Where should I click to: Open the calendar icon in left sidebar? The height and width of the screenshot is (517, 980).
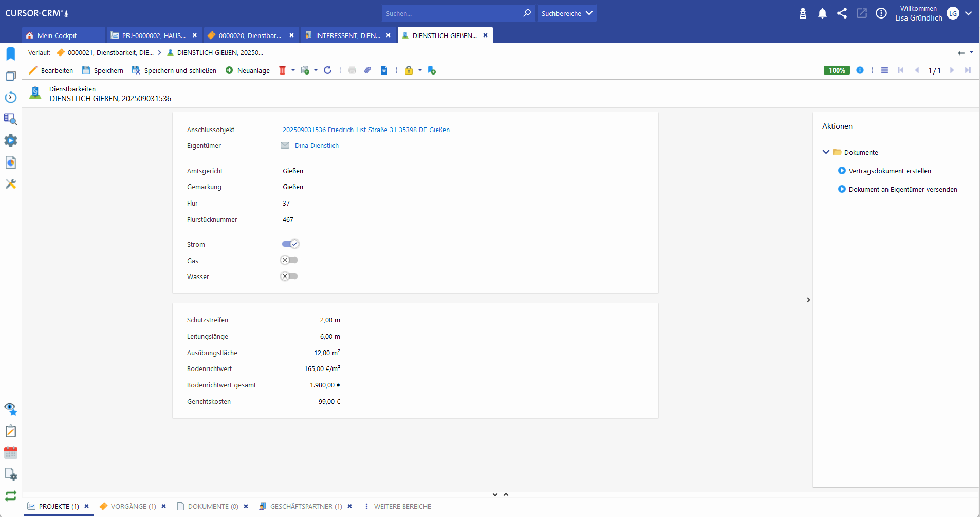pyautogui.click(x=11, y=453)
